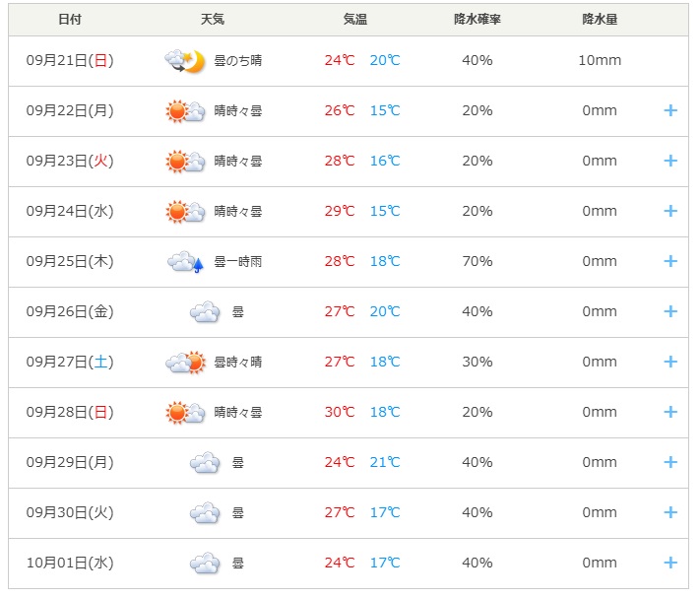Viewport: 700px width, 598px height.
Task: Click the cloud icon for 09月26日
Action: [x=205, y=312]
